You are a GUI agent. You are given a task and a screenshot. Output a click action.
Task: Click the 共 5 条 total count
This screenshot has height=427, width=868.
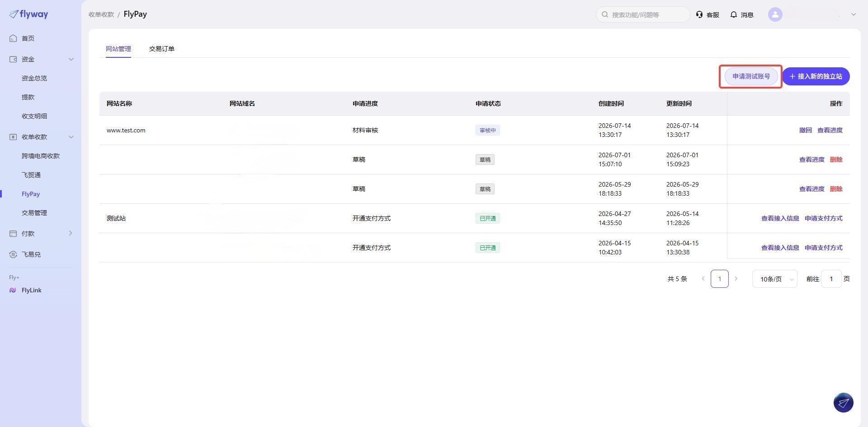coord(677,279)
